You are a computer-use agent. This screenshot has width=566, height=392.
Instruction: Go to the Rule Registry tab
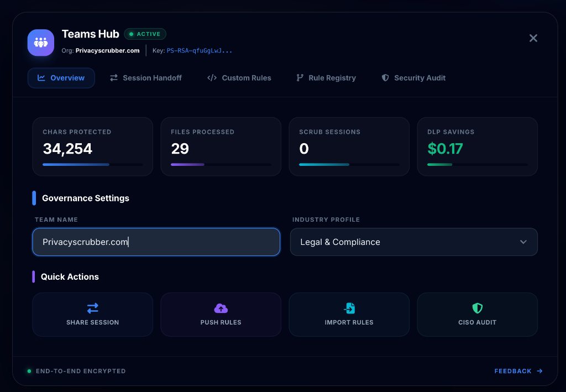(x=326, y=78)
